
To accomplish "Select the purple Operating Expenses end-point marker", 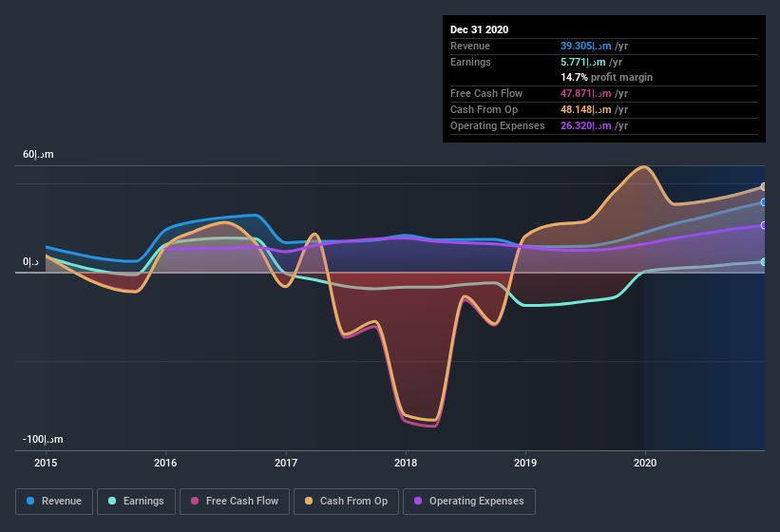I will click(x=764, y=225).
